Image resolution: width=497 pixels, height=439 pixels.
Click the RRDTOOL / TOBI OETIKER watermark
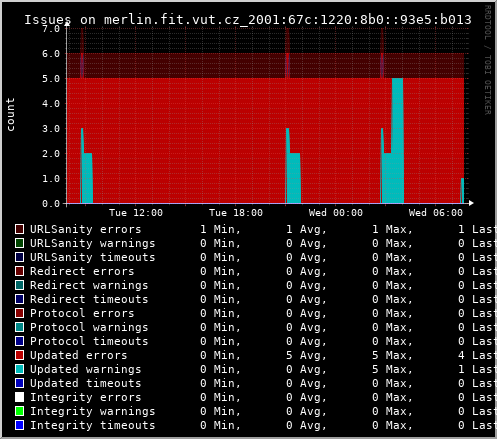pos(487,60)
